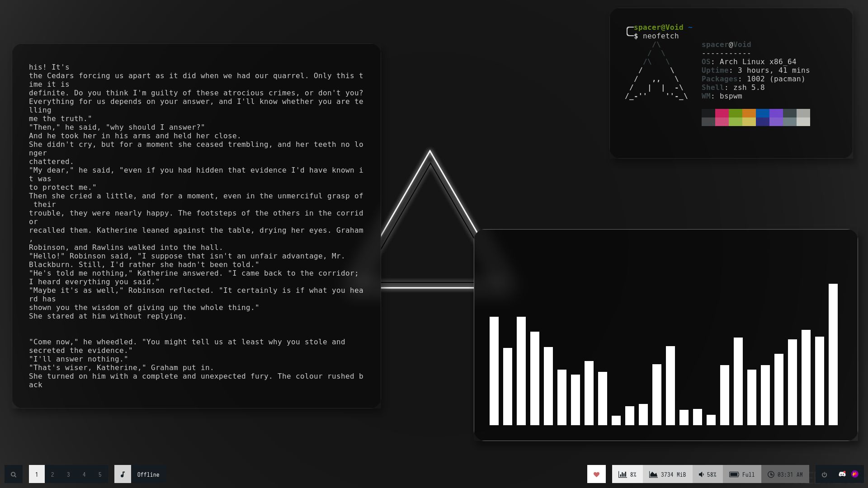Viewport: 868px width, 488px height.
Task: Click the Full battery label
Action: (x=748, y=474)
